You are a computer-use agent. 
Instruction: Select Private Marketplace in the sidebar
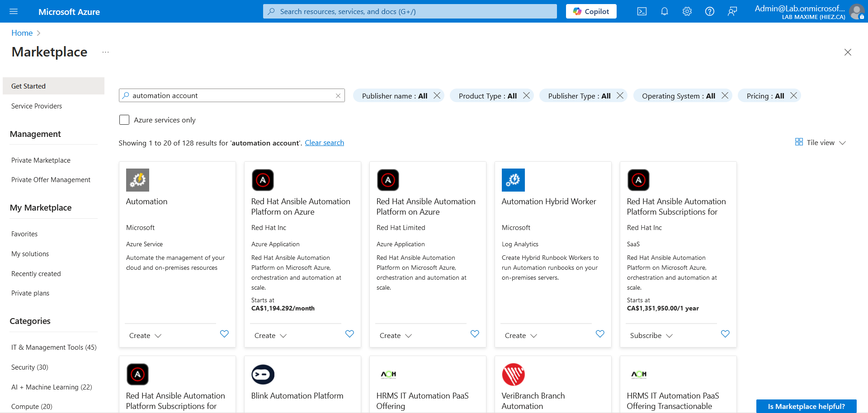pyautogui.click(x=41, y=160)
